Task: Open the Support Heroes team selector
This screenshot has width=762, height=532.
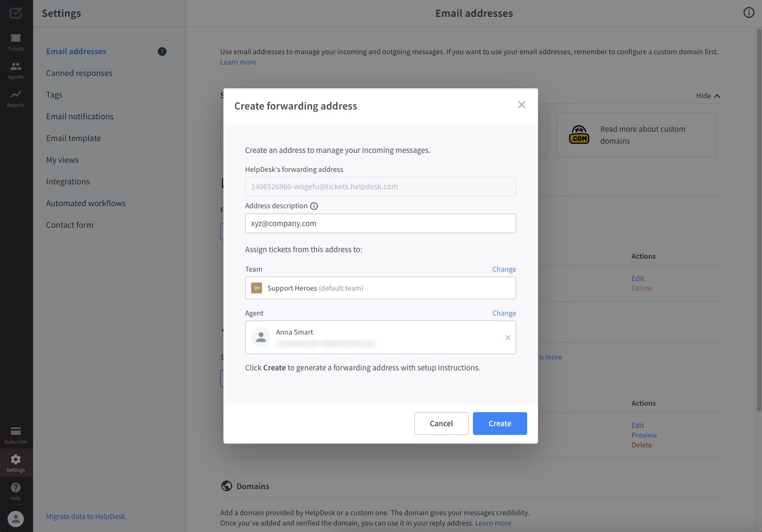Action: pos(380,288)
